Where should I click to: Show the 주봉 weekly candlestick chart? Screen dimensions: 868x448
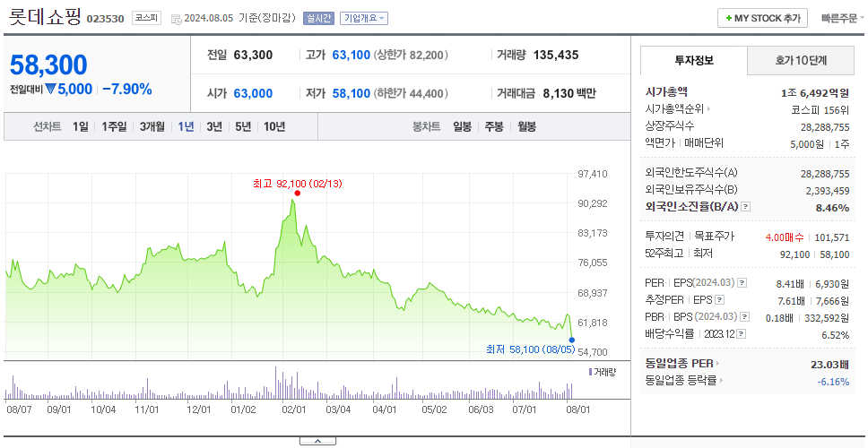point(494,126)
